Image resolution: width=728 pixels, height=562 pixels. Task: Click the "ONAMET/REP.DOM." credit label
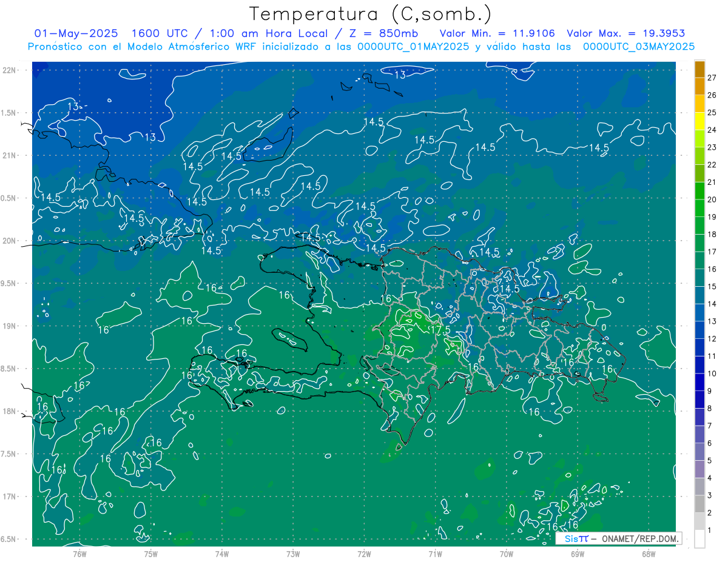click(x=639, y=538)
